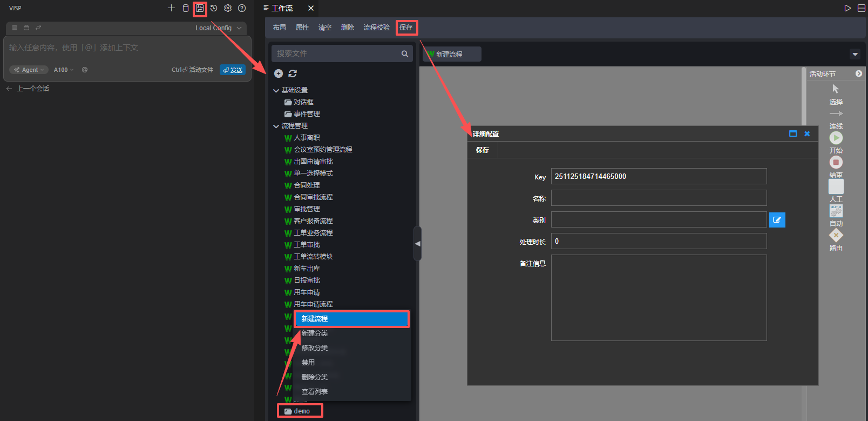Click the refresh icon above the file tree

(293, 73)
